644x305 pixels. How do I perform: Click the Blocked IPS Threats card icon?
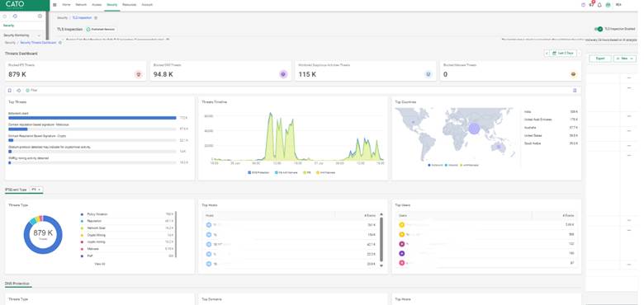(x=139, y=74)
